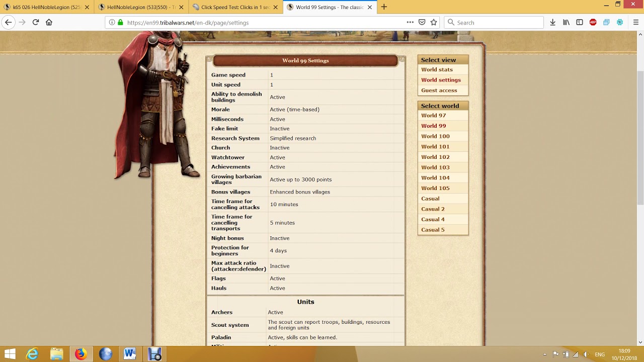Screen dimensions: 644x362
Task: Select World 100 from the world list
Action: [x=435, y=136]
